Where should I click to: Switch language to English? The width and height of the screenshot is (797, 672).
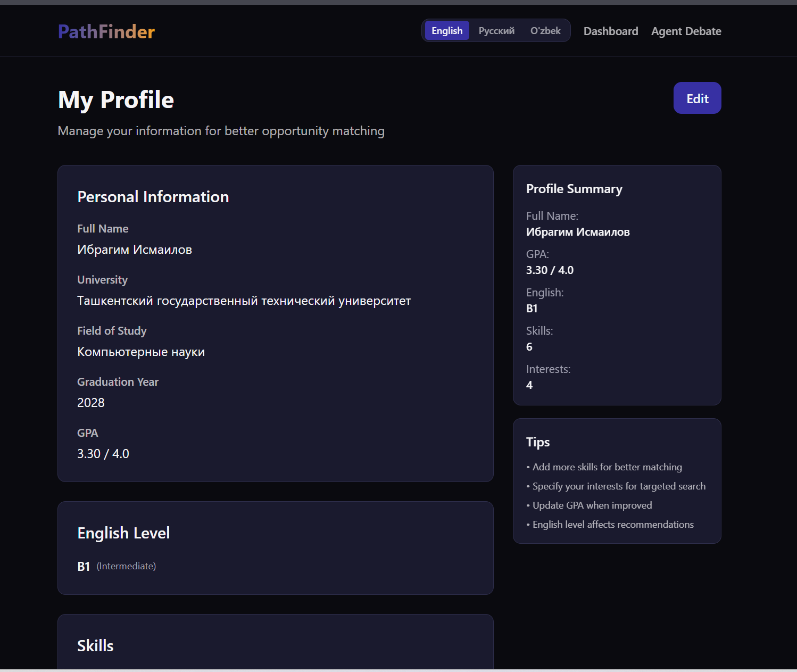pyautogui.click(x=447, y=31)
